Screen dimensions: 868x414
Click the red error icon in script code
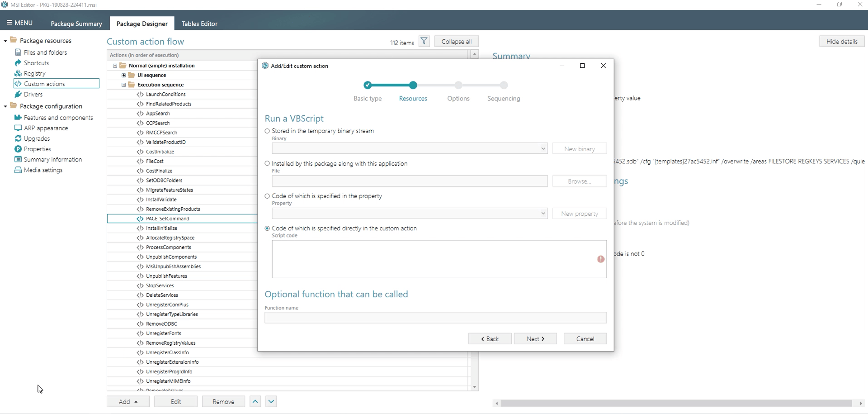pos(600,259)
